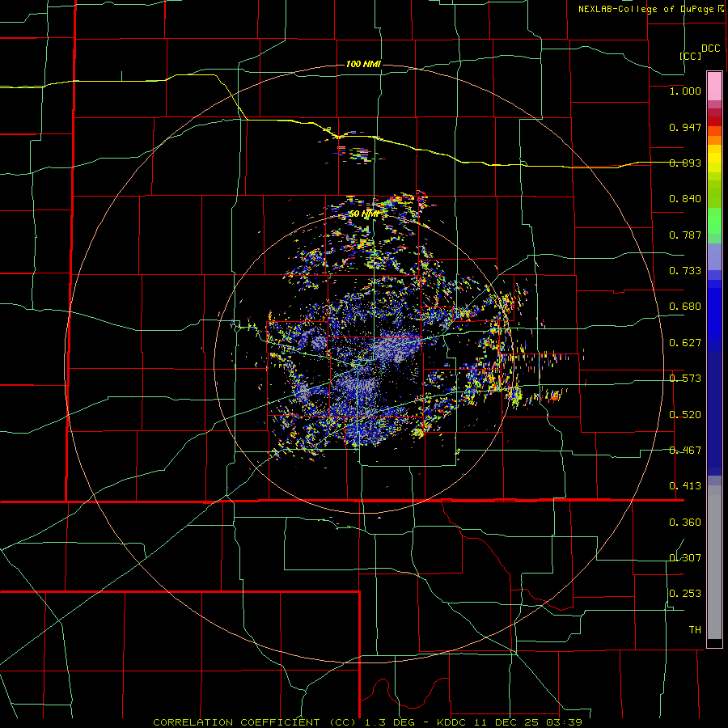Pick the red segment of the color bar

(714, 121)
